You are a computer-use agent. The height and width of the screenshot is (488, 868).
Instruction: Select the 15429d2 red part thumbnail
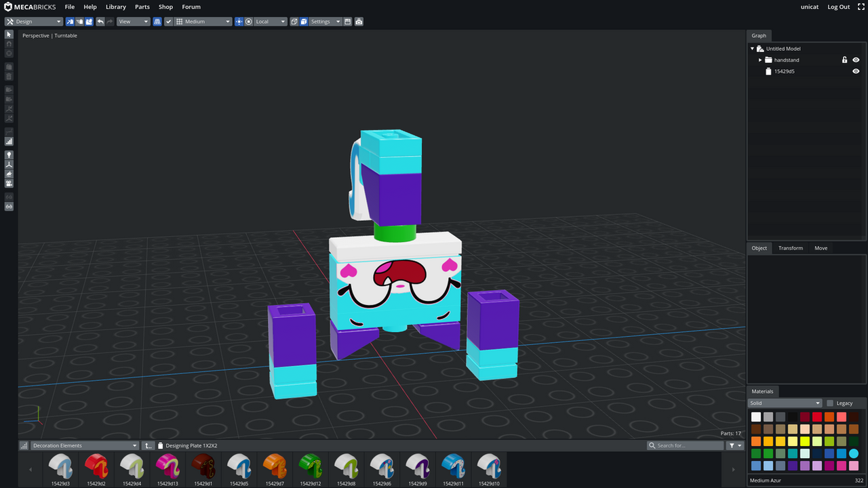coord(96,470)
